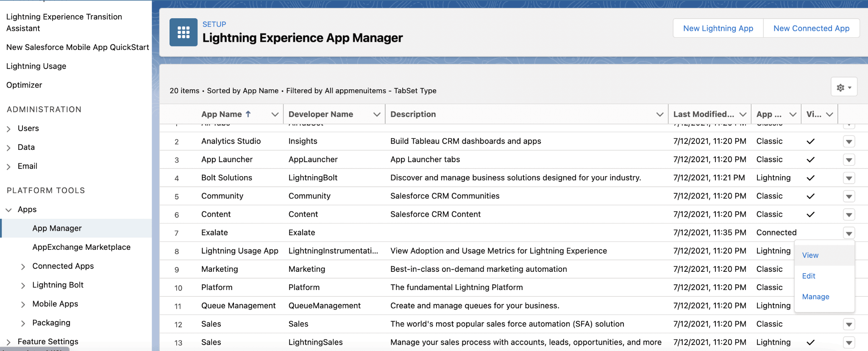Open Description column menu chevron
Viewport: 868px width, 351px height.
[660, 114]
